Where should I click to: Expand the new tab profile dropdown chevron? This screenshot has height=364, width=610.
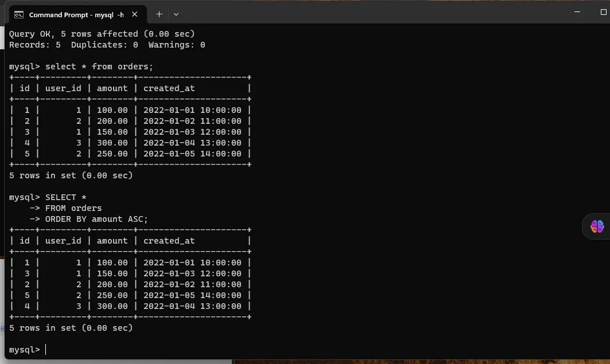(x=176, y=14)
